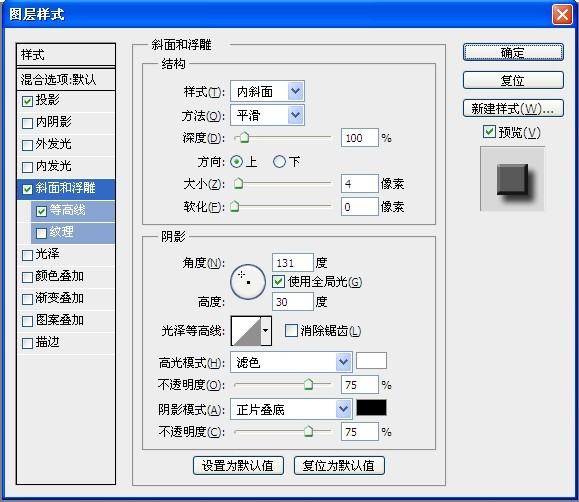Viewport: 579px width, 502px height.
Task: Click the angle dial compass control
Action: (248, 281)
